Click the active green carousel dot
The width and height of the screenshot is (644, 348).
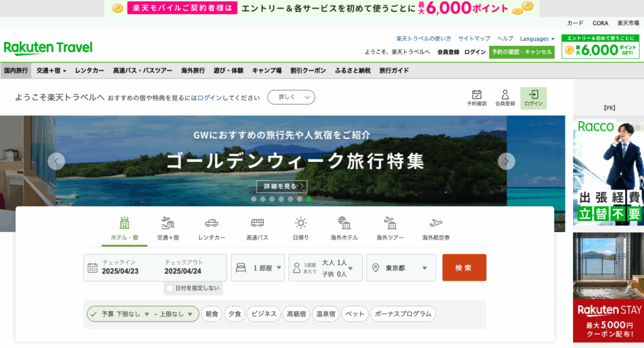tap(309, 199)
